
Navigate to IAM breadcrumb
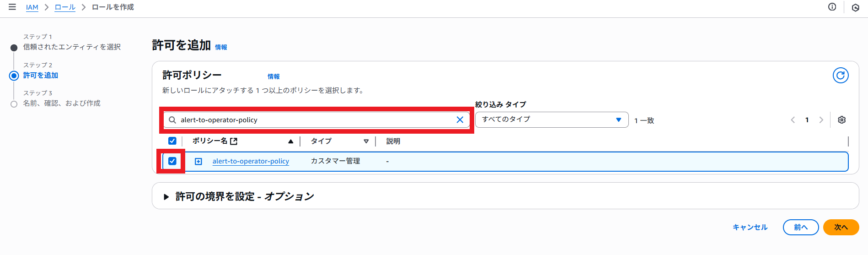coord(32,7)
